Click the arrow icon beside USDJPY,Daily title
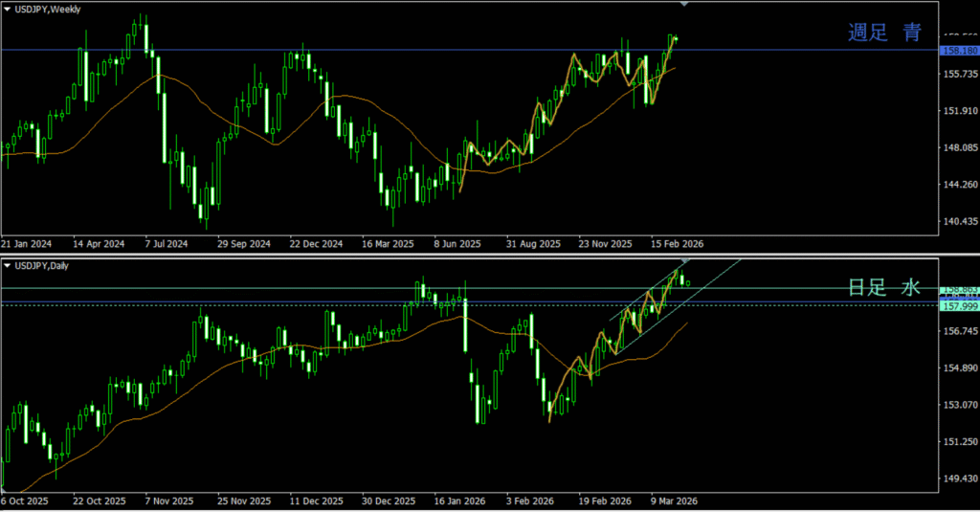980x512 pixels. click(x=8, y=265)
